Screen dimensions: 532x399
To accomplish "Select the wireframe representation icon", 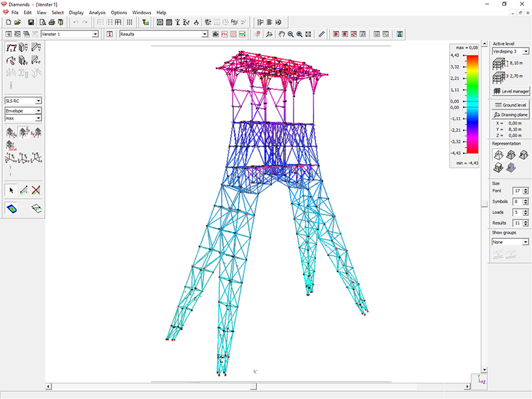I will (498, 155).
